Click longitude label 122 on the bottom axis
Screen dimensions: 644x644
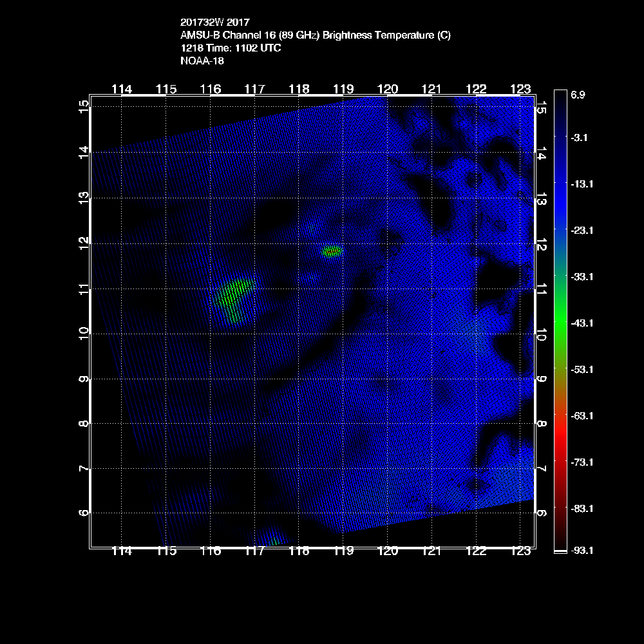tap(476, 551)
